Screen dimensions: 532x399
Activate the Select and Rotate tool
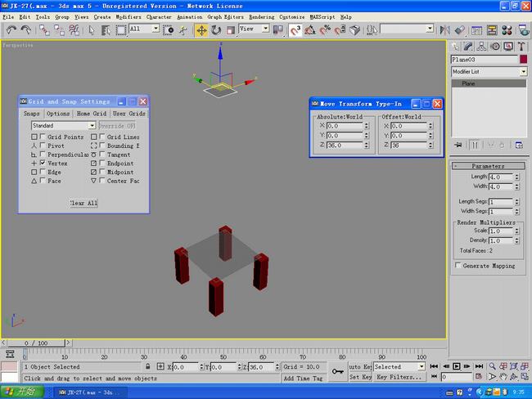216,30
